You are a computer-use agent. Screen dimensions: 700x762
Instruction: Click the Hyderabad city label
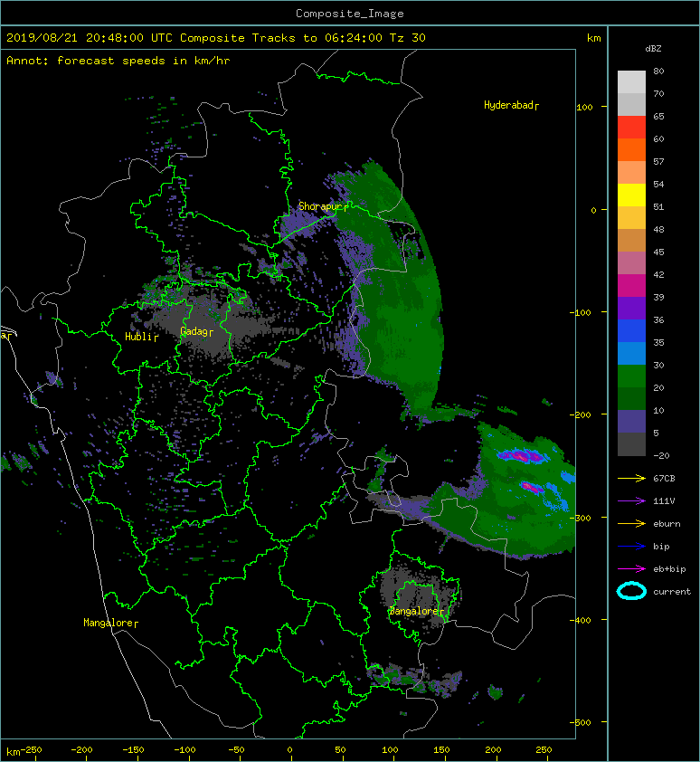pyautogui.click(x=511, y=105)
